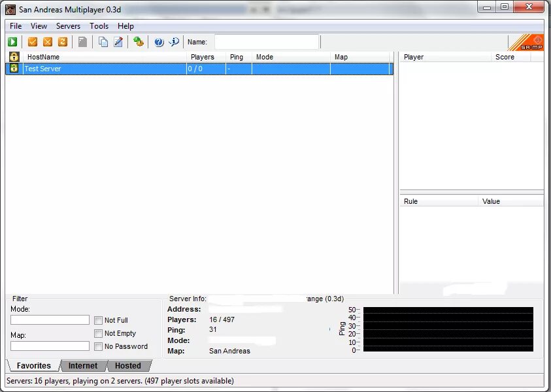Click the Add Server checkmark icon
Screen dimensions: 551x392
click(33, 42)
